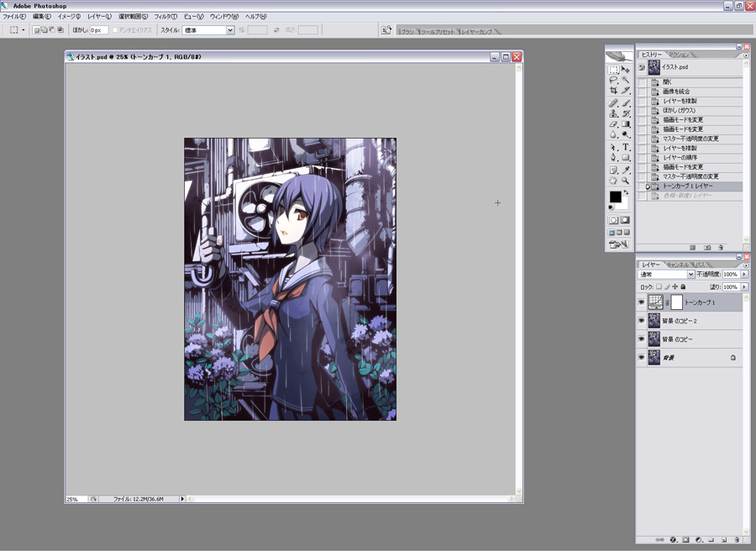This screenshot has height=551, width=756.
Task: Select the Rectangular Marquee tool in toolbox
Action: [613, 70]
